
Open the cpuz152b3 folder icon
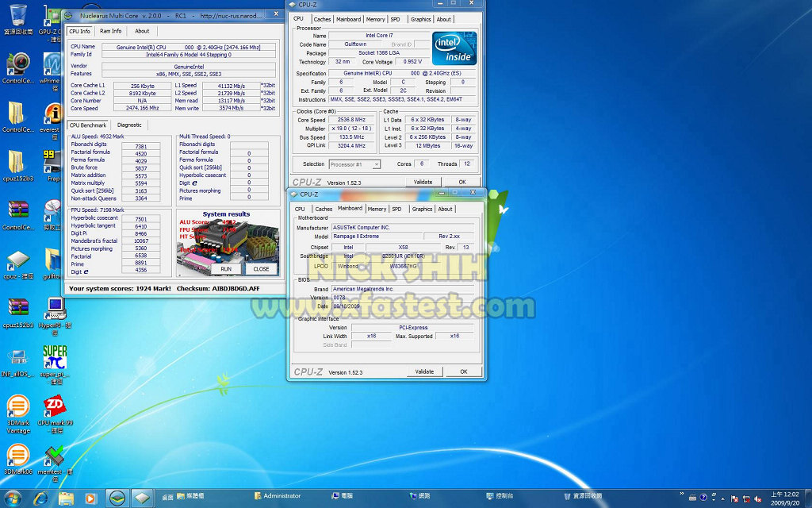pyautogui.click(x=17, y=162)
